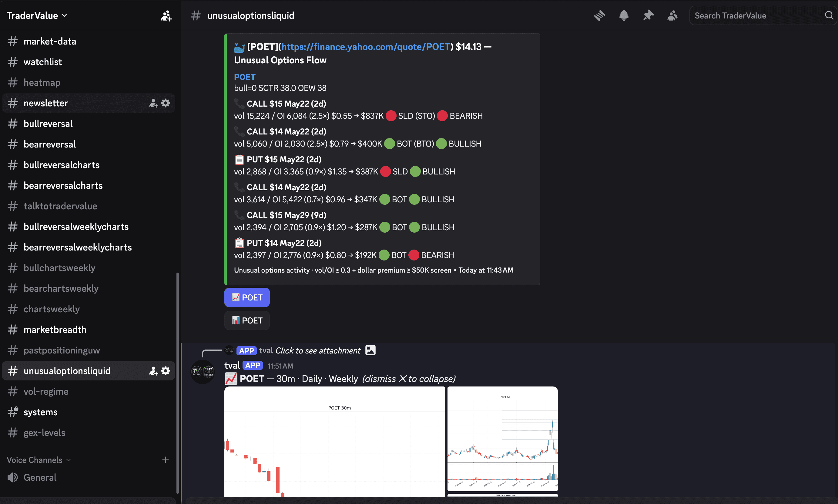
Task: Click tval bot avatar
Action: 203,372
